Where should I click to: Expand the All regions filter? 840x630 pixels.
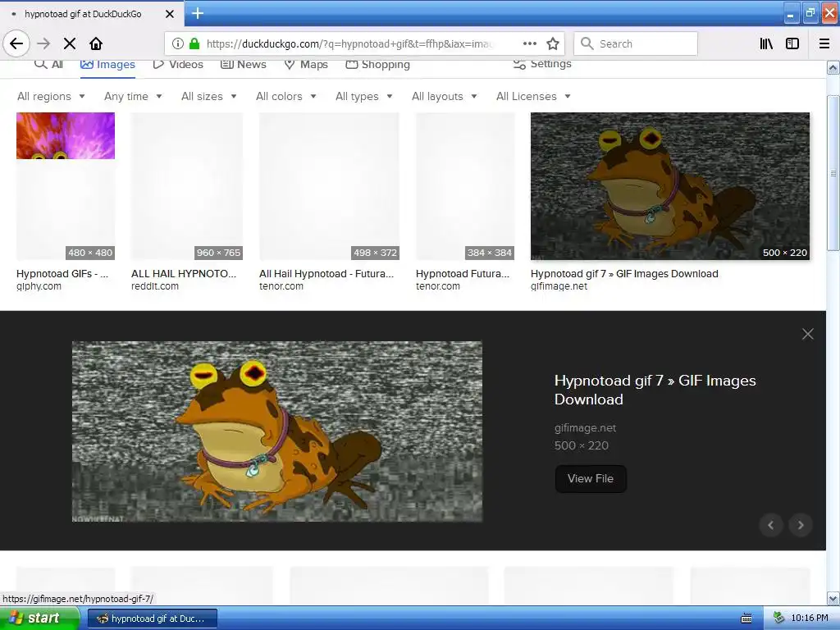(x=51, y=97)
